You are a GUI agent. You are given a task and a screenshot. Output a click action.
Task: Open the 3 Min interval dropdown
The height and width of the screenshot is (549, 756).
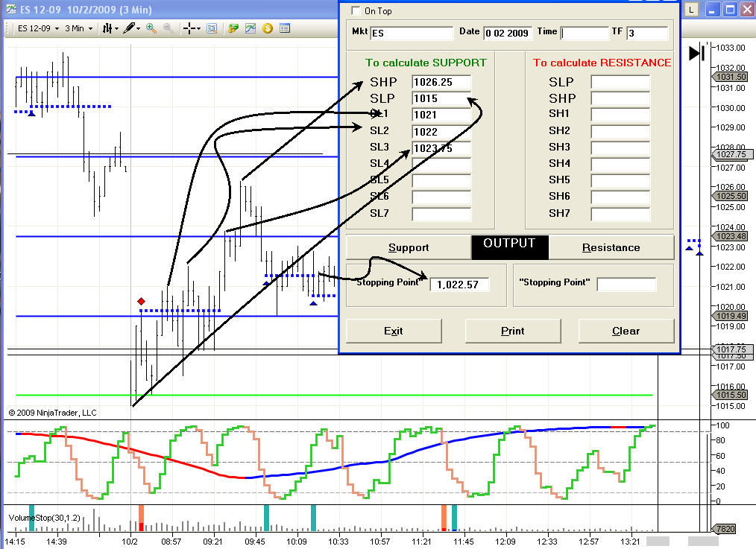[78, 28]
